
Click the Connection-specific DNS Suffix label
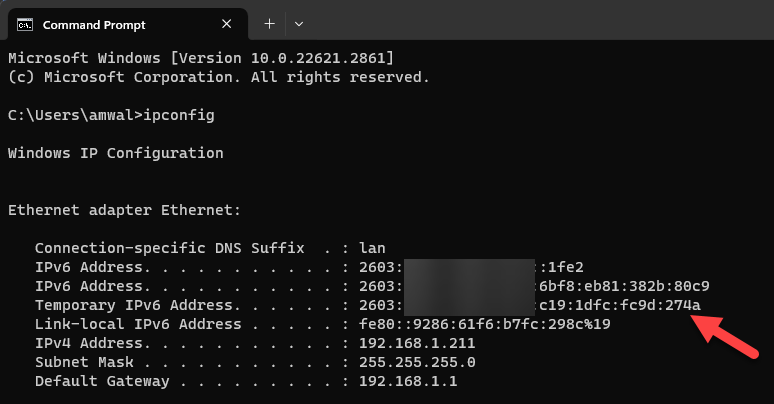click(163, 248)
